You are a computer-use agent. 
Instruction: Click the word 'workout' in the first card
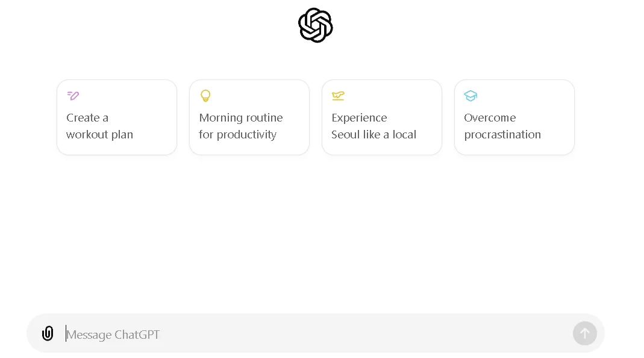coord(87,135)
